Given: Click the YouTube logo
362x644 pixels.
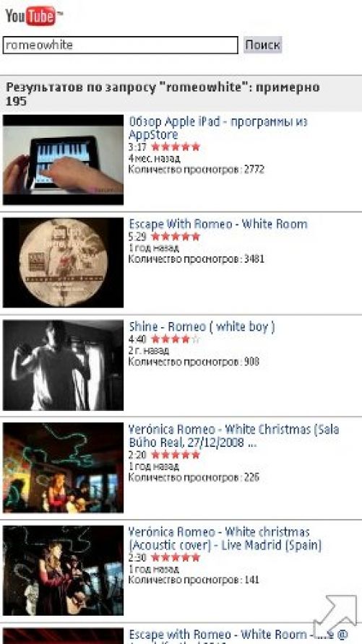Looking at the screenshot, I should point(34,16).
